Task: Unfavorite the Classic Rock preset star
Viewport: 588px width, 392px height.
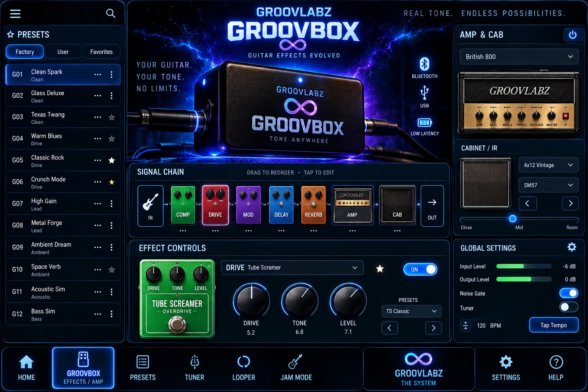Action: [x=112, y=160]
